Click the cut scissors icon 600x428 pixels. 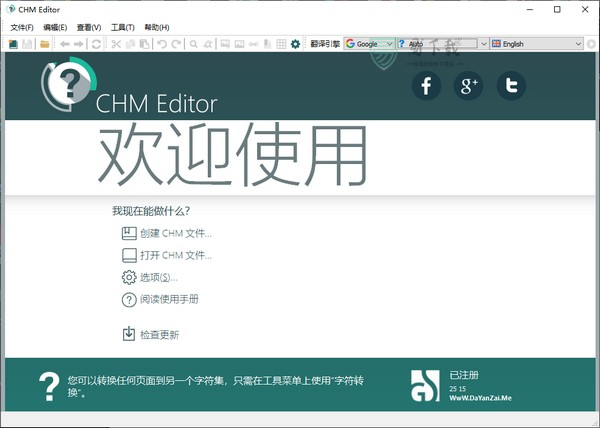tap(116, 44)
